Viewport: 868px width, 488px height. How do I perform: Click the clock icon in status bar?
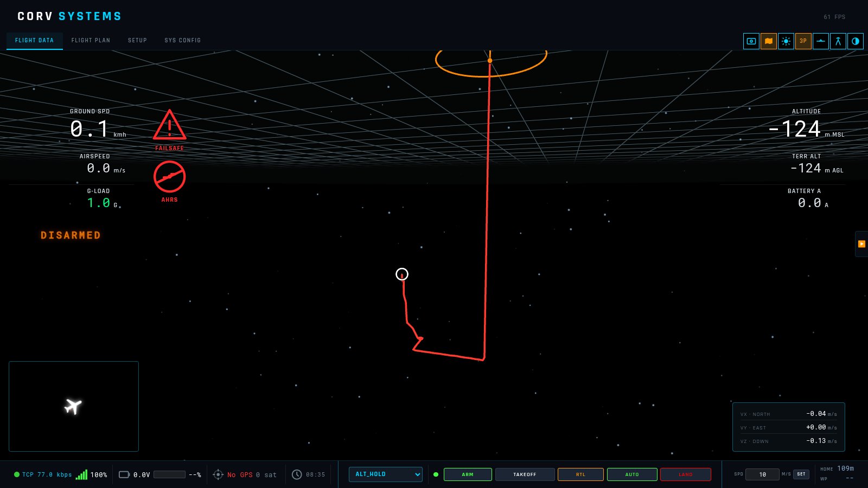(297, 474)
